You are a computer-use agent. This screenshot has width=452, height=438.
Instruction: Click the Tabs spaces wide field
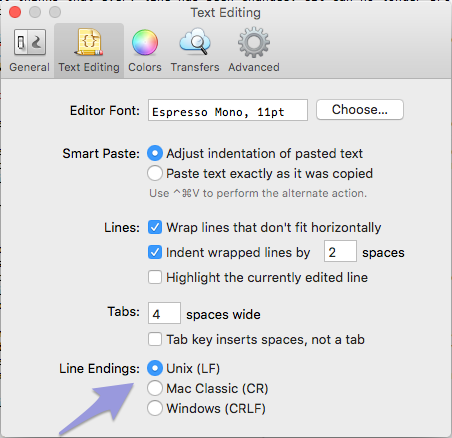(164, 313)
